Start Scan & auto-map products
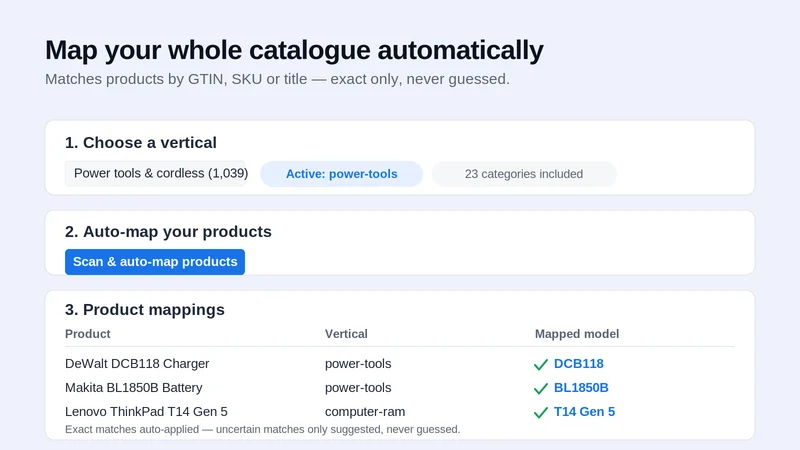 click(155, 262)
